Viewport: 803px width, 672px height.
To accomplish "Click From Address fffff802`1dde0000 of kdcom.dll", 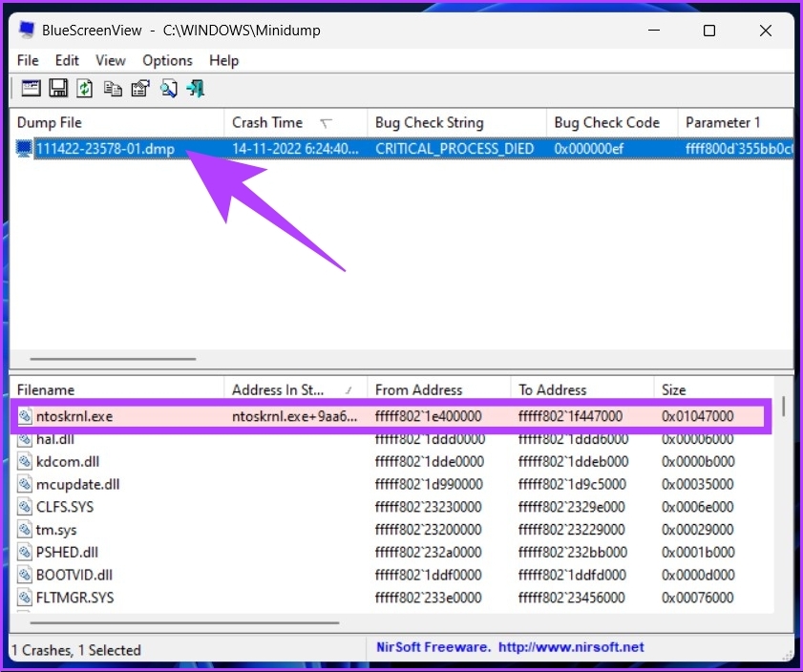I will click(429, 462).
